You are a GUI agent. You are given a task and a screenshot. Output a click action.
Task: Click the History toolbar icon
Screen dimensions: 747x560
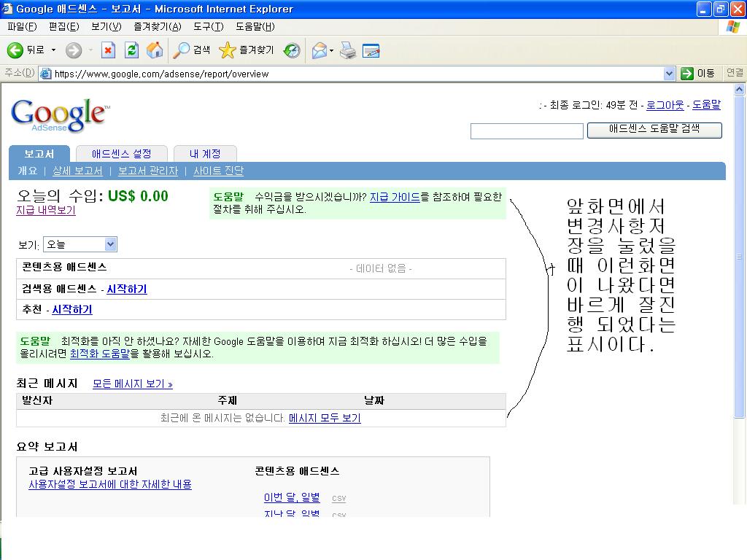(292, 50)
